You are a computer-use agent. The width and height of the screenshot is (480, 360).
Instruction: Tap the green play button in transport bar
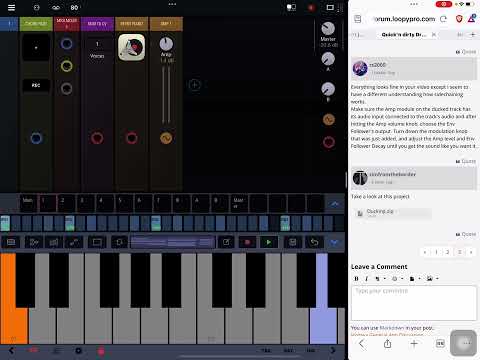[269, 242]
